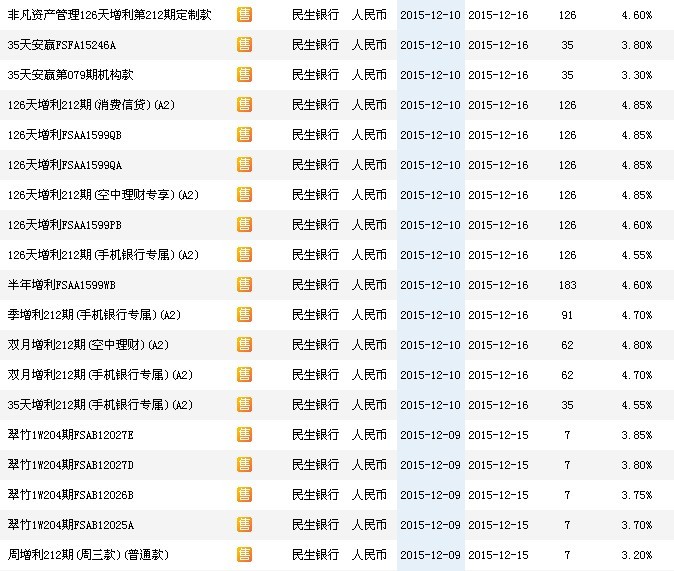Open product 35天安赢FSFA15246A

pos(61,45)
